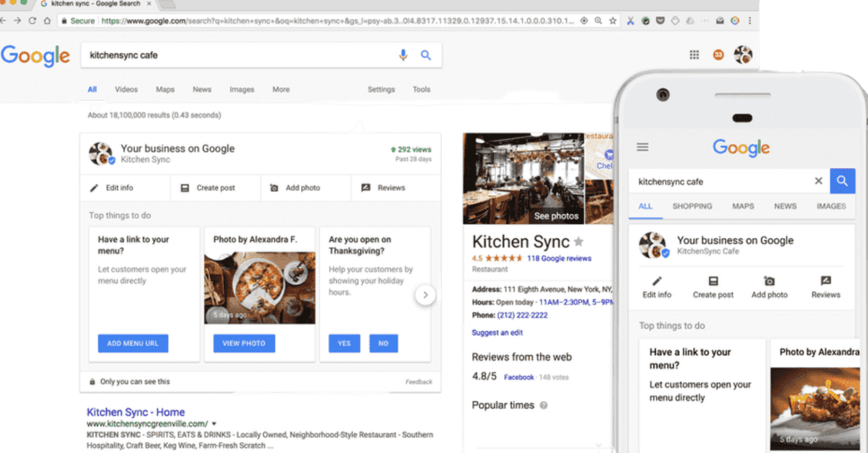Click the Suggest an edit link
The height and width of the screenshot is (453, 868).
[497, 333]
